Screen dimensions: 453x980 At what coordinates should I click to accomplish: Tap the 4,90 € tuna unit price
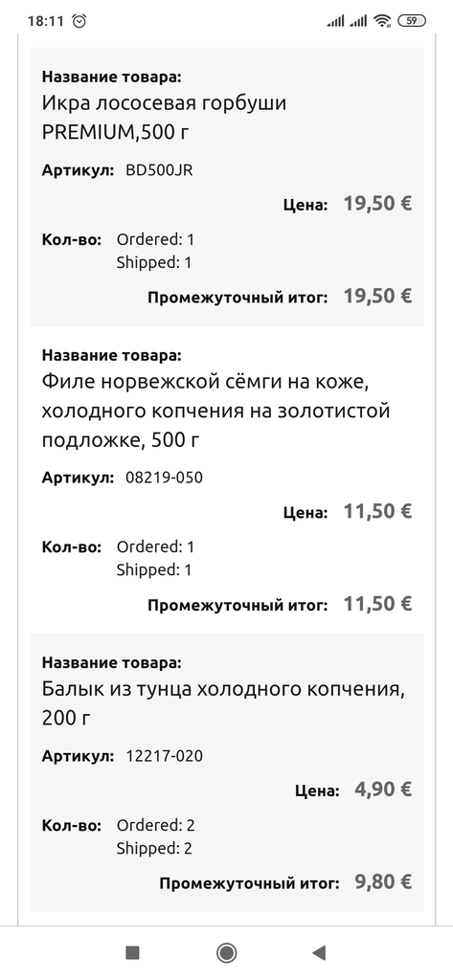[383, 790]
